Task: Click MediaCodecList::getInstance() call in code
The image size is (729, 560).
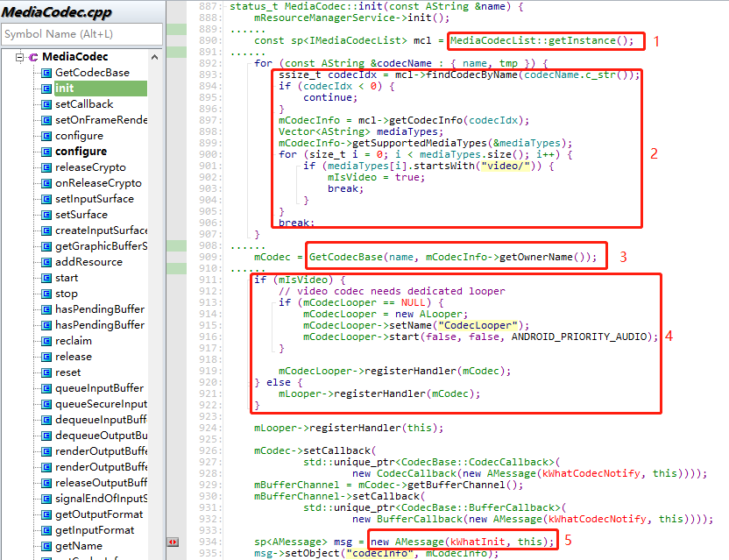Action: (x=541, y=40)
